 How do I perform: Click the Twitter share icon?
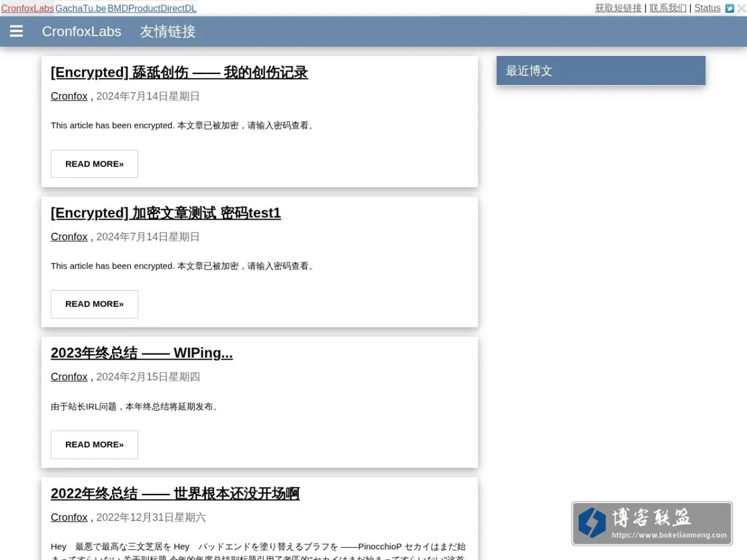730,9
